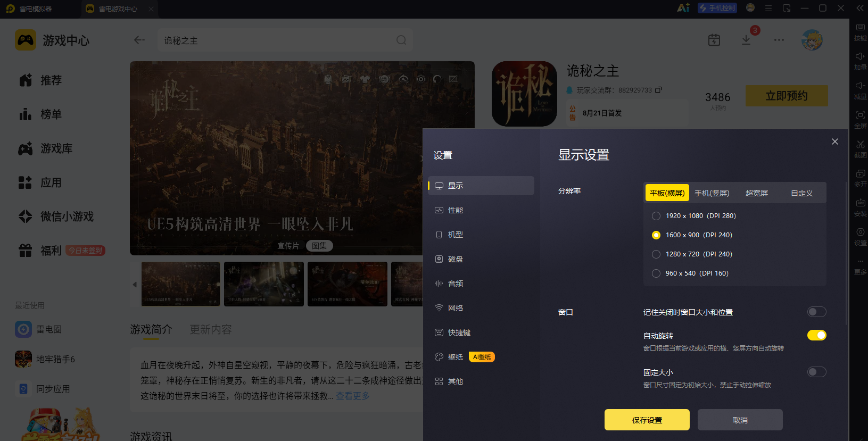Image resolution: width=868 pixels, height=441 pixels.
Task: Open 微信小游戏 in the sidebar
Action: [x=56, y=217]
